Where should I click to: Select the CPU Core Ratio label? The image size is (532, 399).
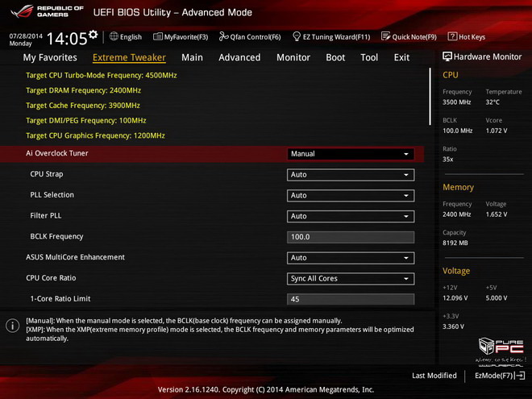pyautogui.click(x=51, y=278)
